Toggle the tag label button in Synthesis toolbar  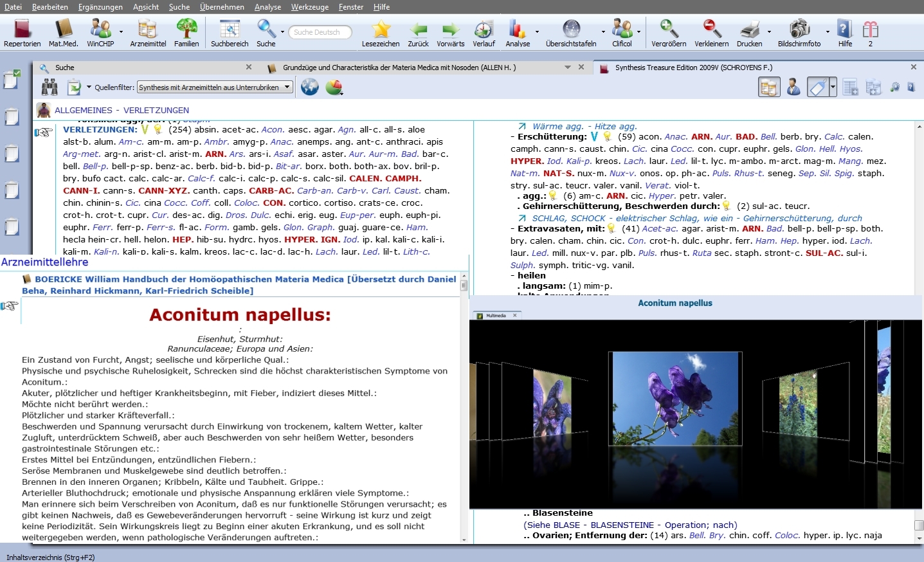pos(818,87)
